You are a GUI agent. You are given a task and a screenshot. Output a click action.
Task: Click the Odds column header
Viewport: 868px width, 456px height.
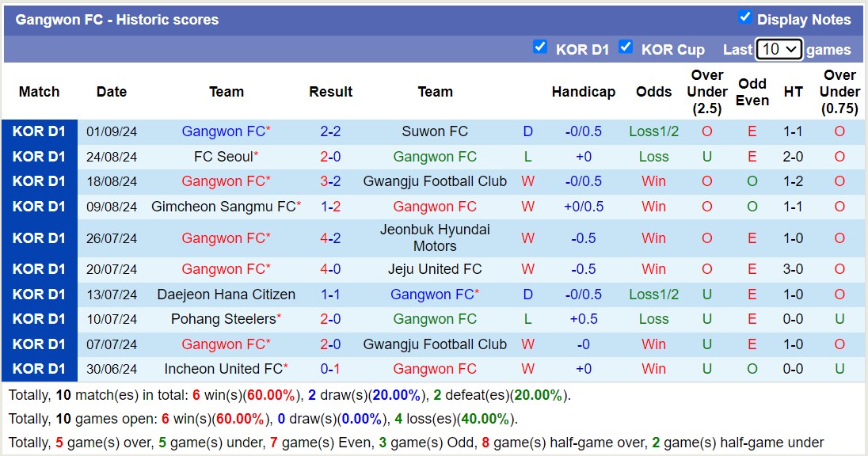coord(653,92)
